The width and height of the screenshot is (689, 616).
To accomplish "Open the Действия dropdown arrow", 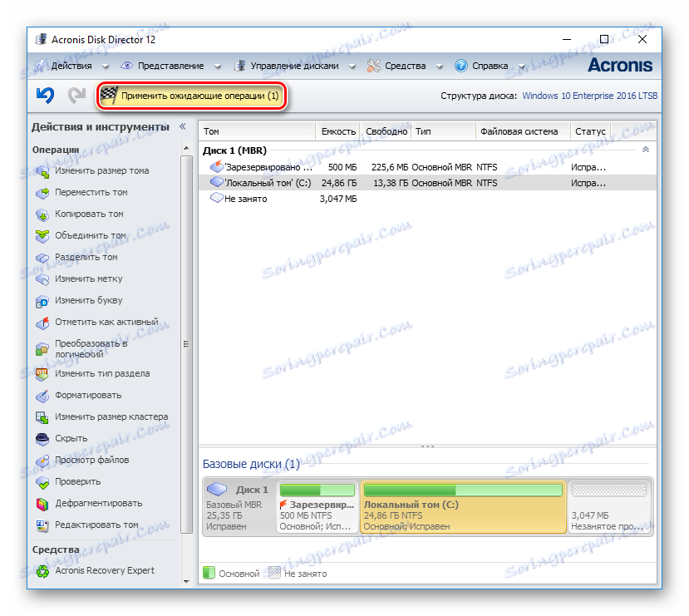I will click(x=105, y=67).
